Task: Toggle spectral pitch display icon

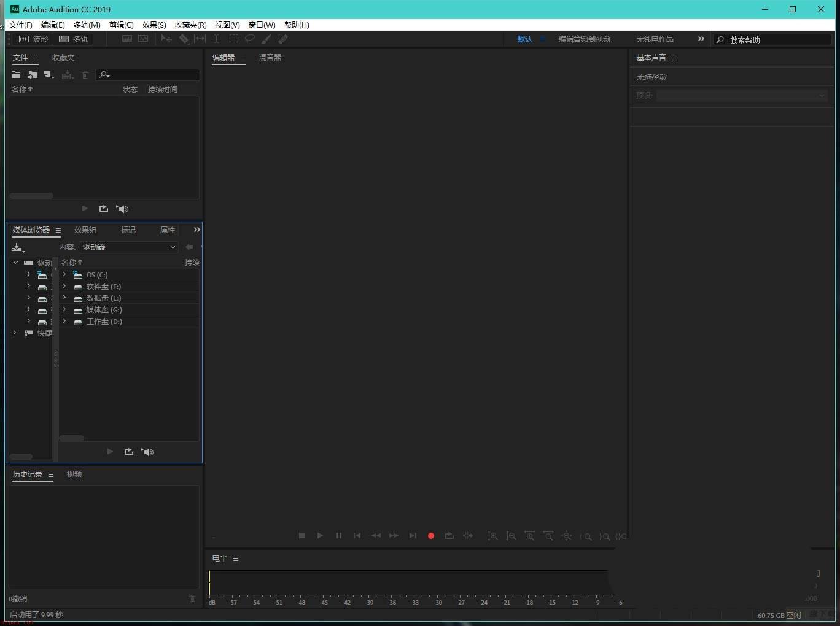Action: click(x=143, y=39)
